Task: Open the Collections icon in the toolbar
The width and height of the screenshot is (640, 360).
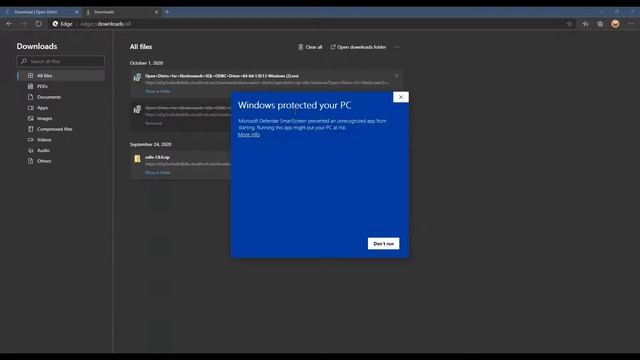Action: pos(600,24)
